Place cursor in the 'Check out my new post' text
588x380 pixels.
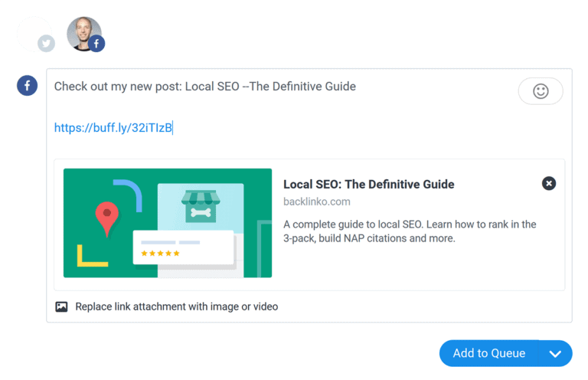pos(204,87)
